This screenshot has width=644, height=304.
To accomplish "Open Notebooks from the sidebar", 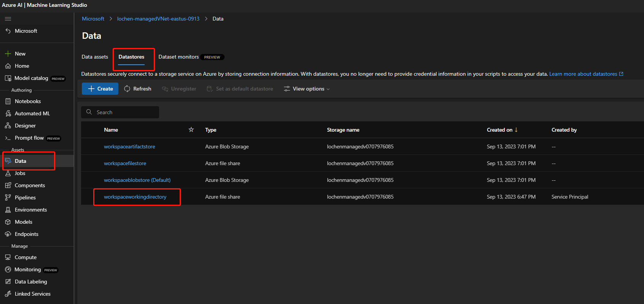I will [x=27, y=101].
